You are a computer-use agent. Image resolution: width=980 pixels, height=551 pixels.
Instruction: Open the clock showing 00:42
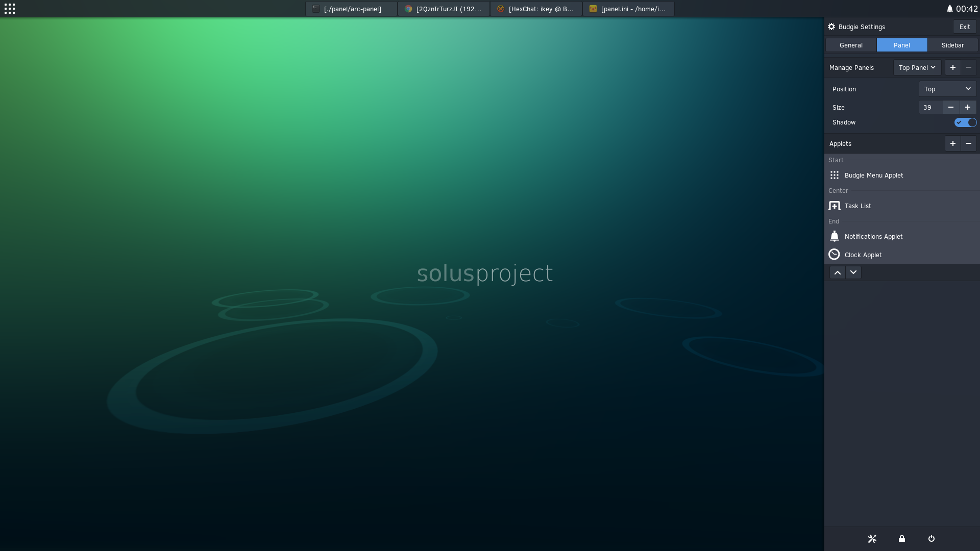(x=967, y=9)
